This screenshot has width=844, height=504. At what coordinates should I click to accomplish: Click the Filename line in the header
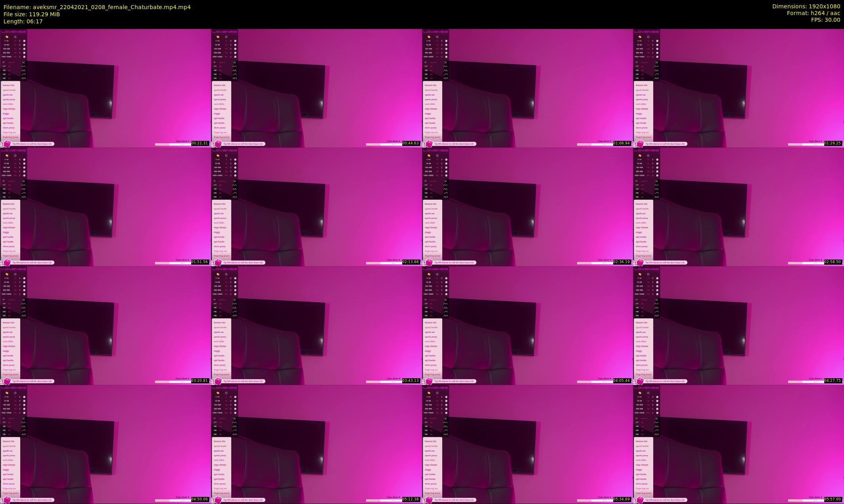point(97,7)
